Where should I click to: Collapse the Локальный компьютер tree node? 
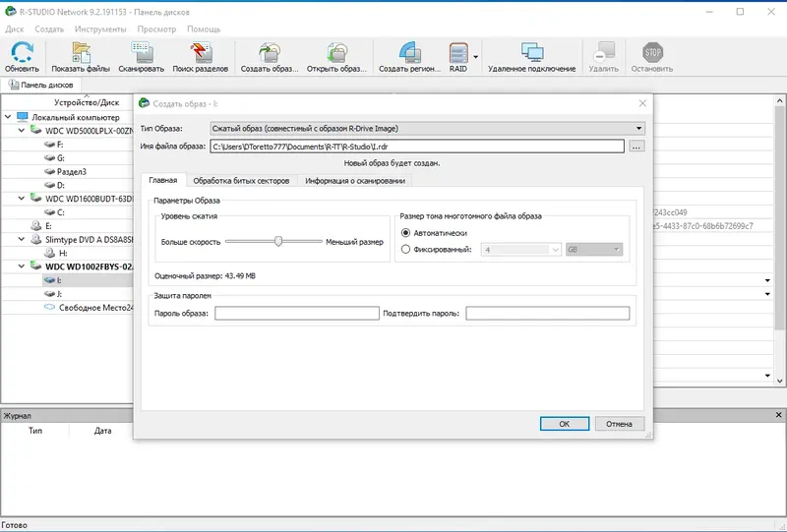(8, 117)
